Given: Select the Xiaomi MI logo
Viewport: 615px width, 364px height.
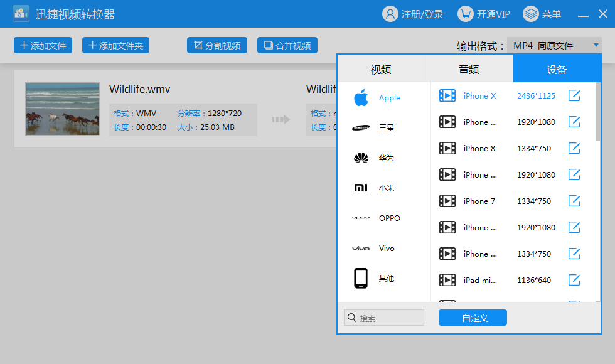Looking at the screenshot, I should 361,188.
